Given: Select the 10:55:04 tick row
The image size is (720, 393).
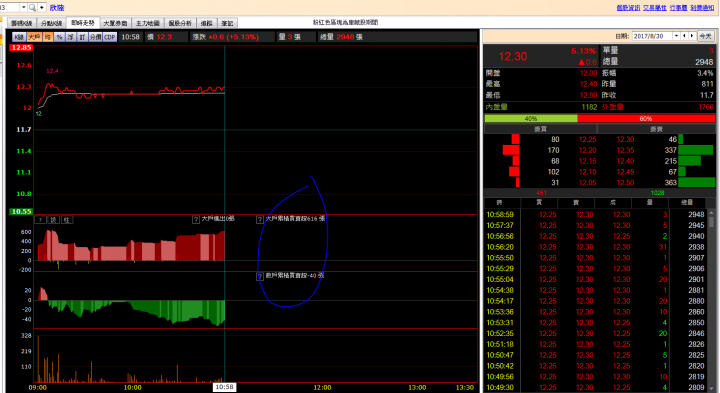Looking at the screenshot, I should click(x=596, y=279).
